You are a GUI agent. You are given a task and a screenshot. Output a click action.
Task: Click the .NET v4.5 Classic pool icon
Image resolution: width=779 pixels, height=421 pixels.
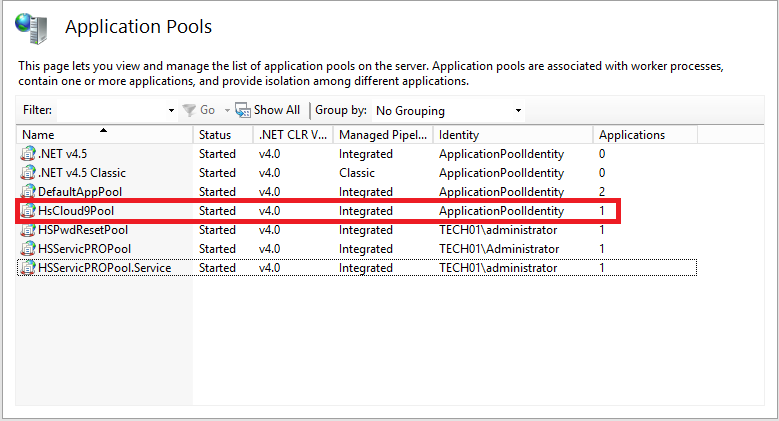point(29,173)
